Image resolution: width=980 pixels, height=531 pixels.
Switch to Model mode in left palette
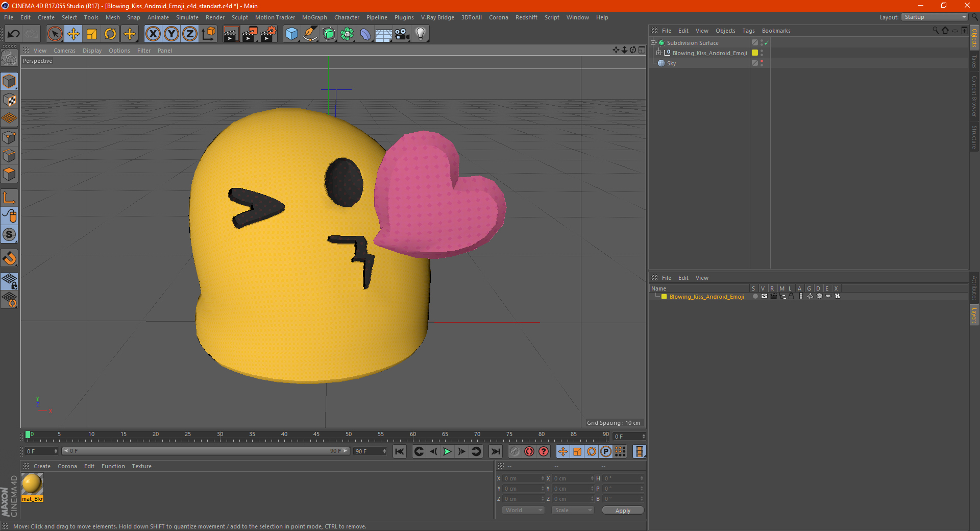tap(9, 82)
